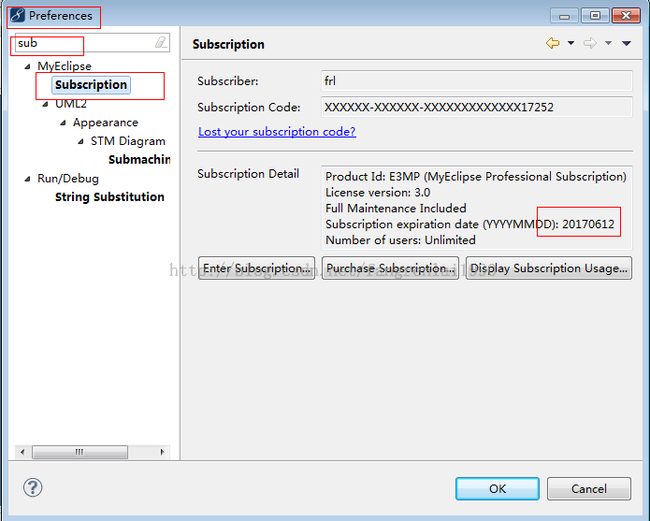Select Subscription in preferences tree
650x521 pixels.
click(x=91, y=85)
